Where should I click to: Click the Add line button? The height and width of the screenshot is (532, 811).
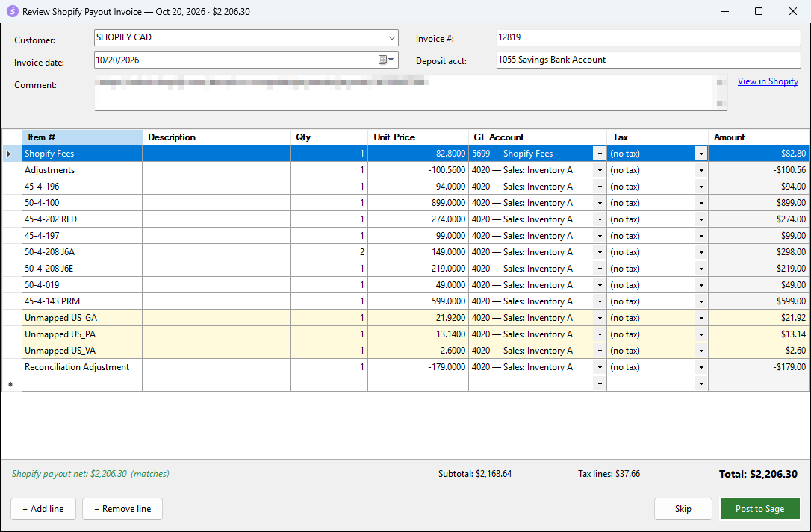pyautogui.click(x=43, y=509)
